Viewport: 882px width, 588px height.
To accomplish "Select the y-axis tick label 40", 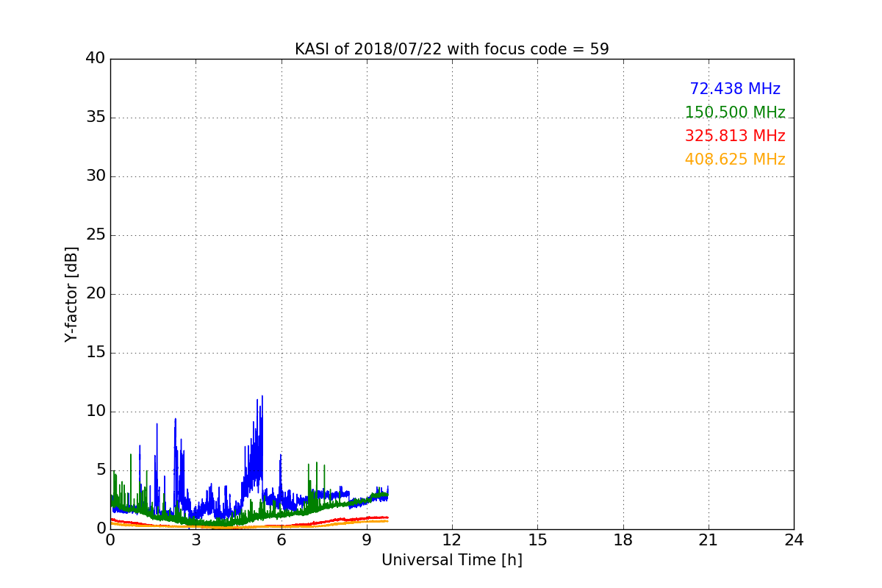I will tap(96, 58).
